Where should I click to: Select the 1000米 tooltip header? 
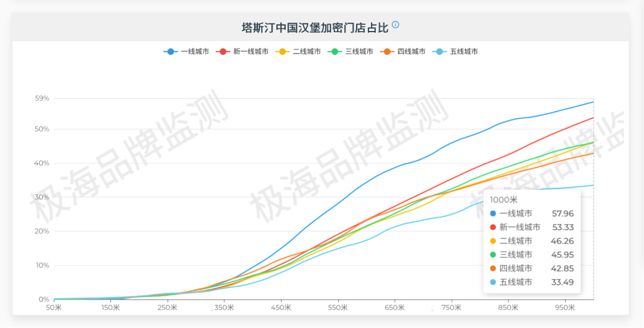coord(503,199)
